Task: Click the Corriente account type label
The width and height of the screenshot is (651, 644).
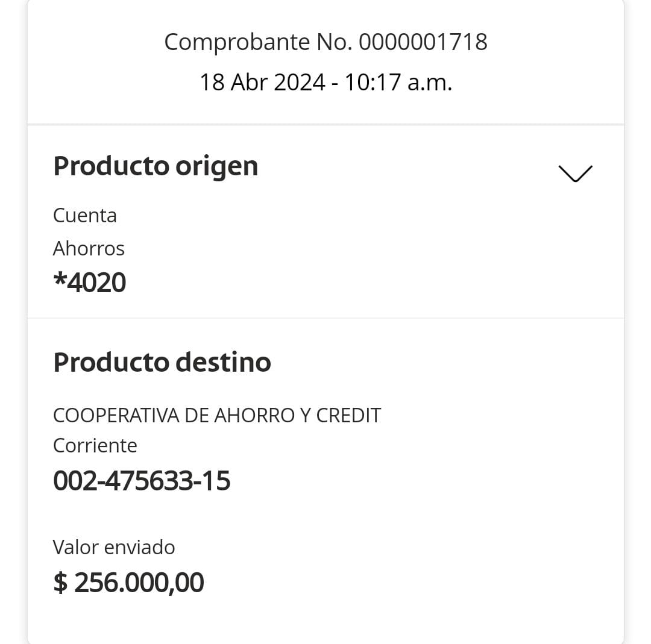Action: tap(95, 445)
